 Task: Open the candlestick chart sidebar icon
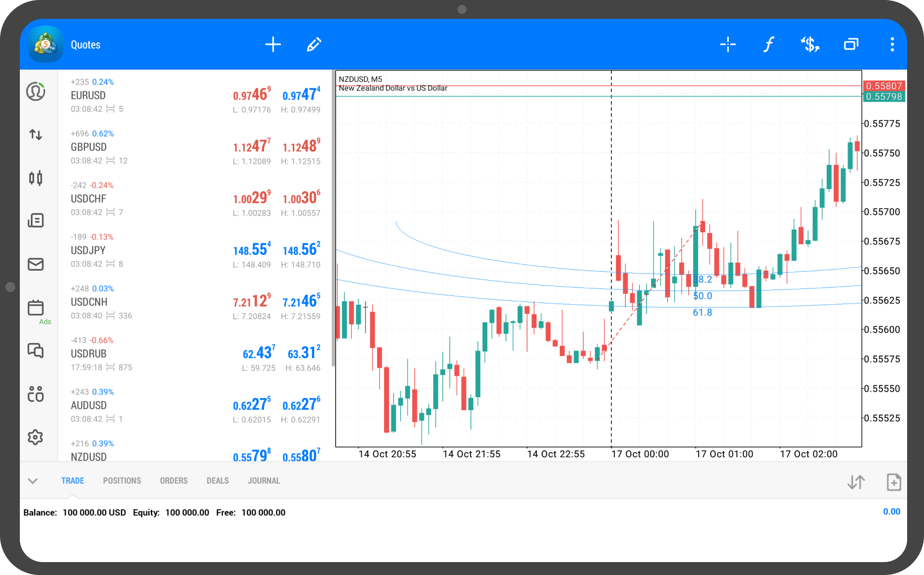(36, 178)
